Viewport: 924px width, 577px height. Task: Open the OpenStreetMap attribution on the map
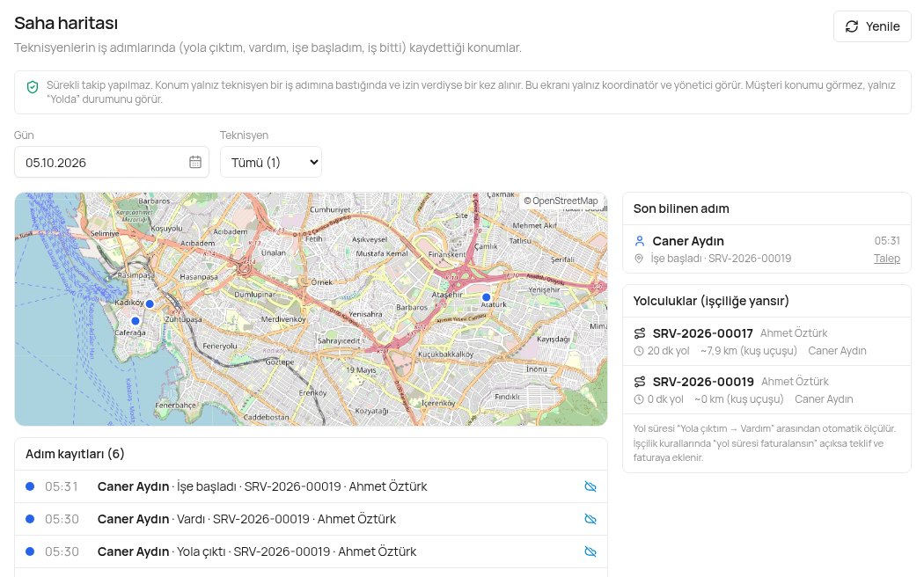pos(561,201)
